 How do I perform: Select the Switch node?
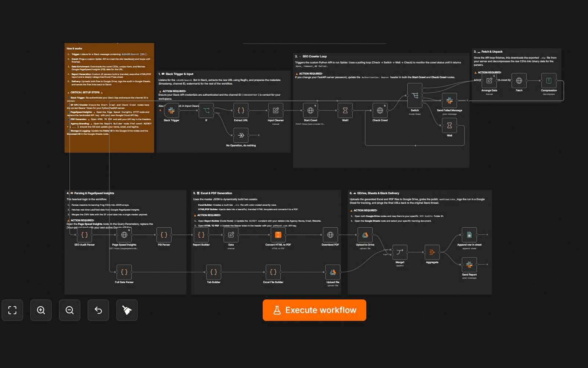[415, 96]
